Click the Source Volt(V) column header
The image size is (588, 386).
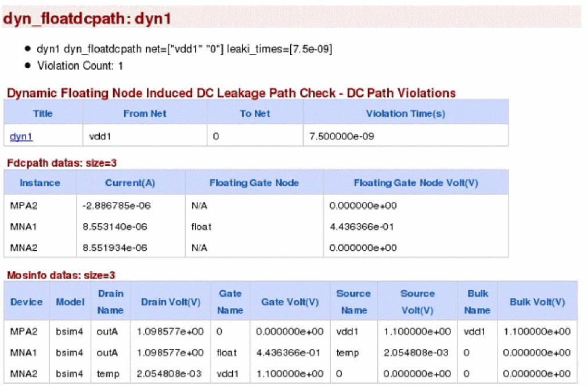coord(417,302)
